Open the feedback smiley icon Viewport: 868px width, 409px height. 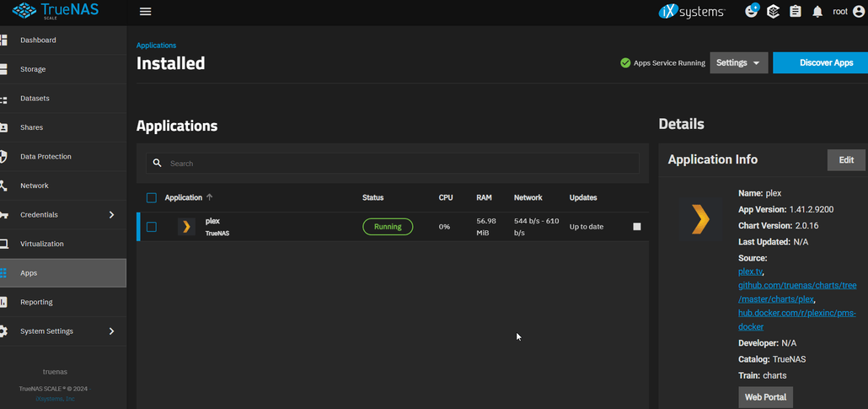click(x=752, y=11)
